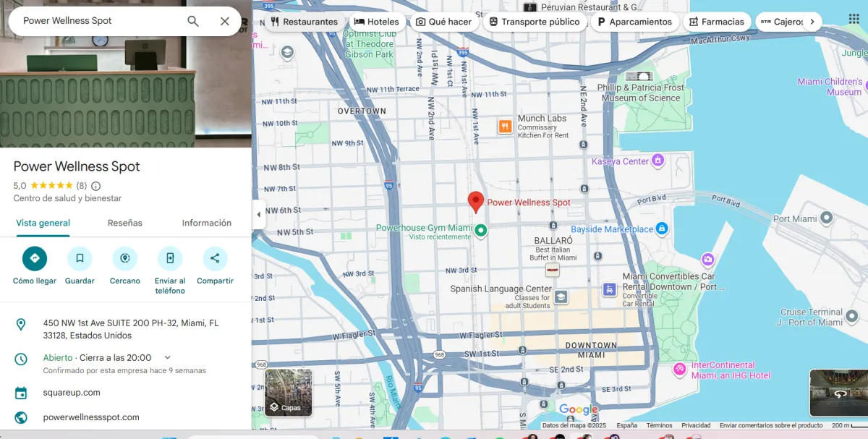Click the Cómo llegar directions icon
The image size is (868, 439).
pyautogui.click(x=35, y=258)
